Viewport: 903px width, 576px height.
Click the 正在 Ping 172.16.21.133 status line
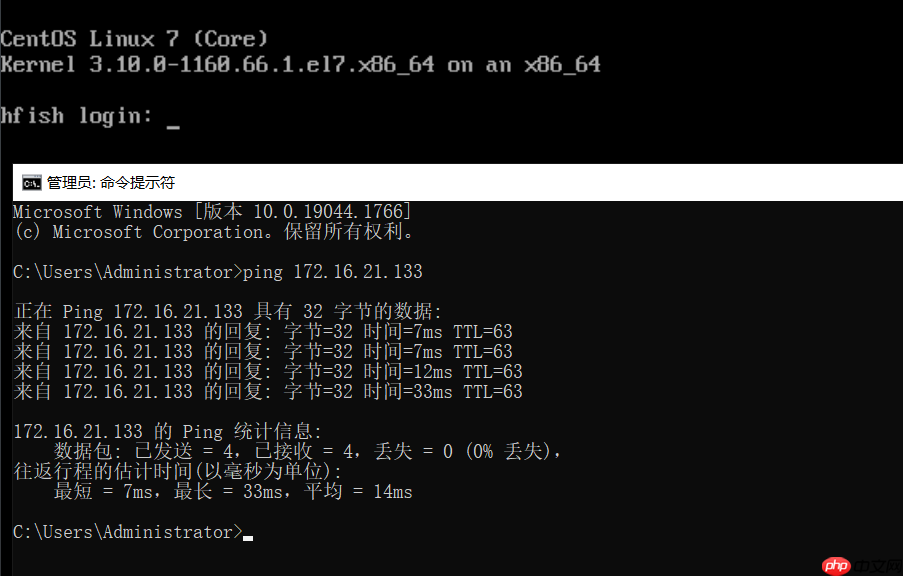click(x=227, y=312)
